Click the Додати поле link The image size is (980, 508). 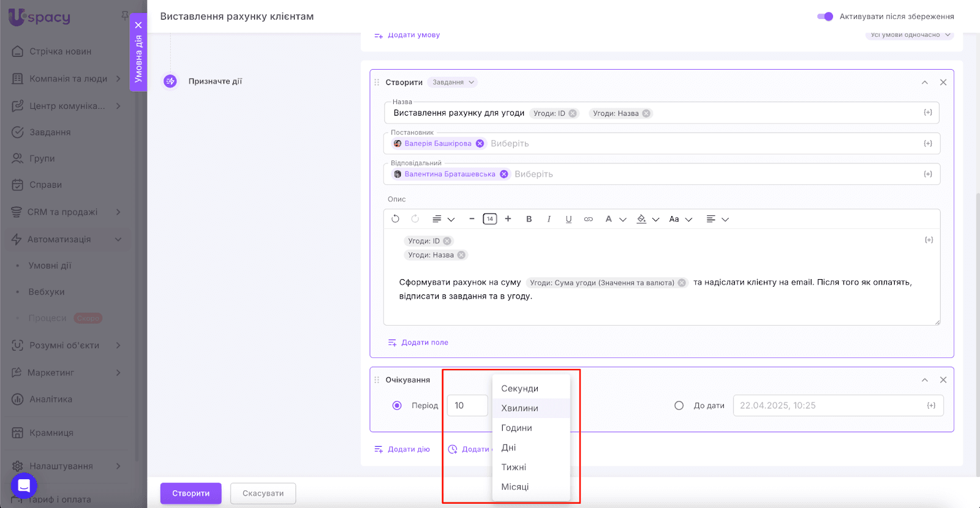pyautogui.click(x=424, y=343)
